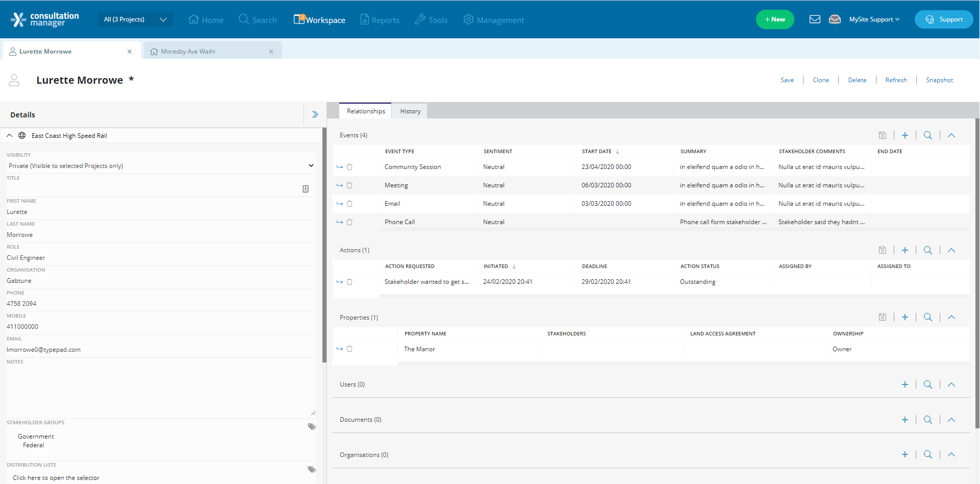
Task: Collapse the Users section
Action: coord(951,384)
